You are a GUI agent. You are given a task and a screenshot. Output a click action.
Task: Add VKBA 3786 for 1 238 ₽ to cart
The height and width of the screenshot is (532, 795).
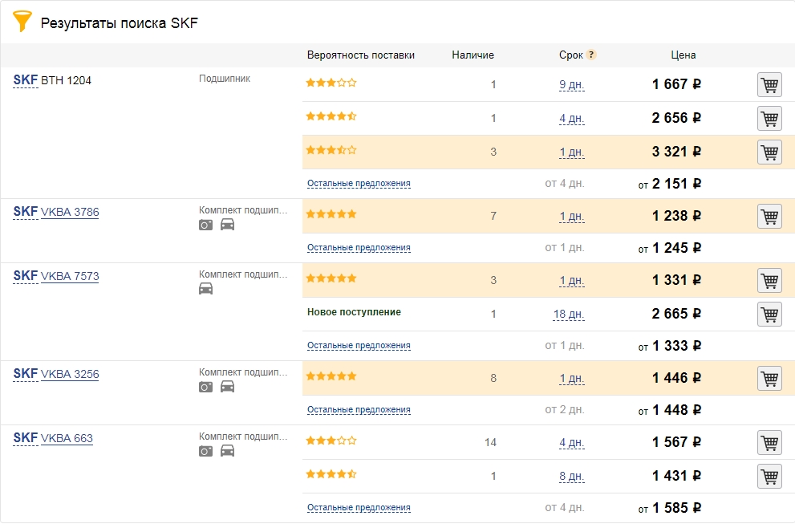pyautogui.click(x=769, y=217)
